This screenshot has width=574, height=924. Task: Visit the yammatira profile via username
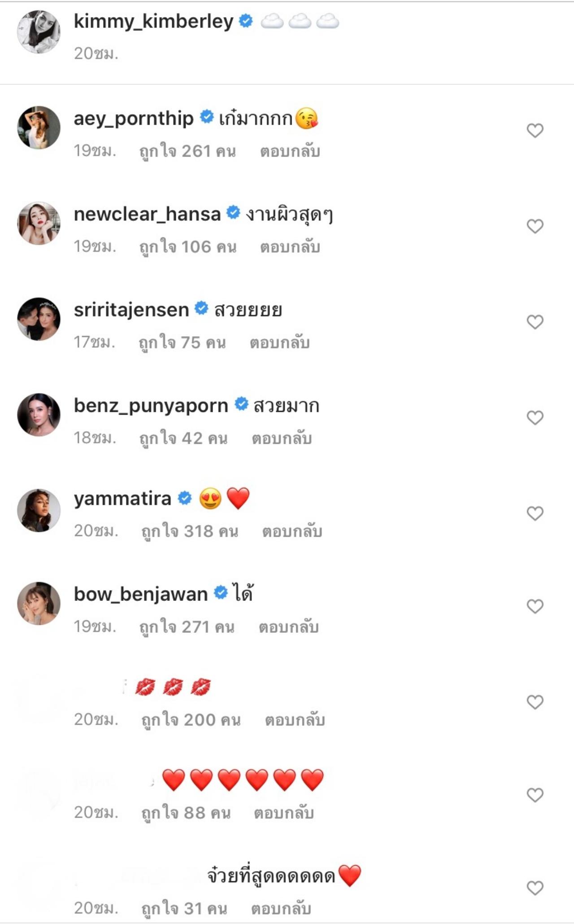coord(122,499)
